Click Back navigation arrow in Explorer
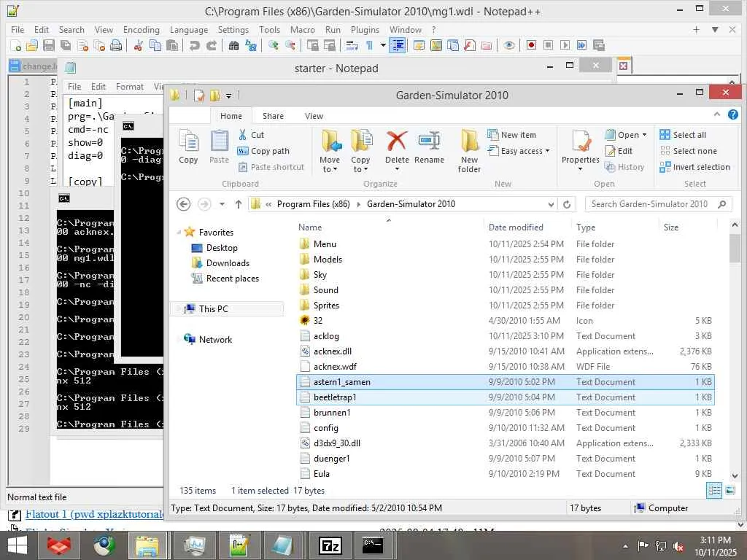 coord(183,204)
